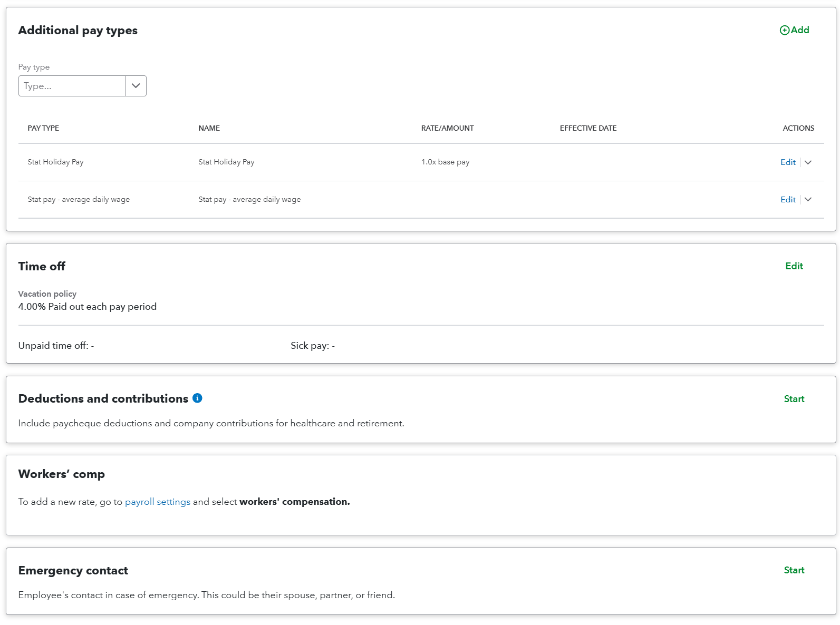This screenshot has width=840, height=625.
Task: Edit the Stat Holiday Pay row
Action: 787,162
